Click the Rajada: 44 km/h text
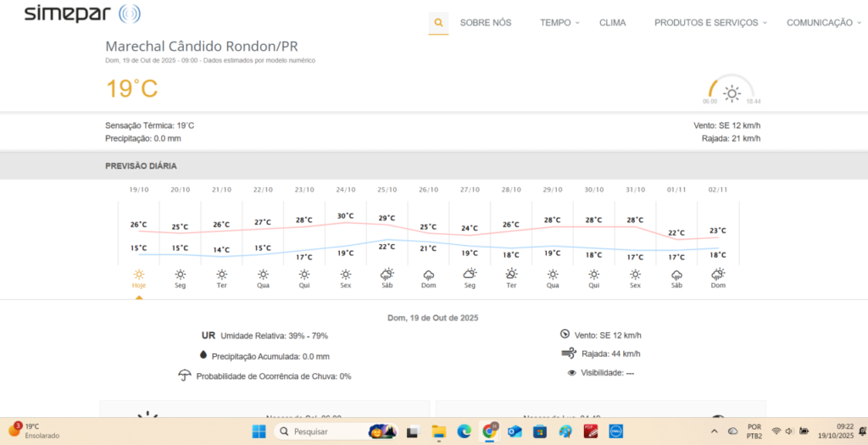 [610, 354]
